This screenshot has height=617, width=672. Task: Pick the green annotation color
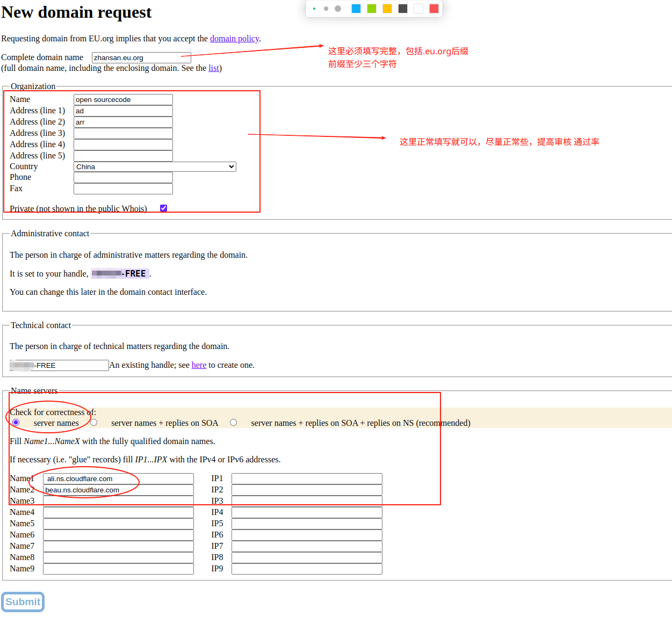click(371, 9)
